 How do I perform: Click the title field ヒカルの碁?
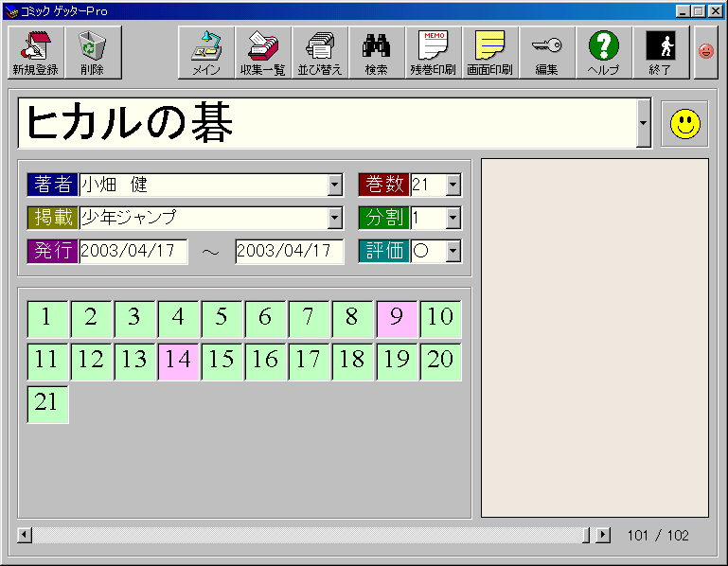(327, 123)
